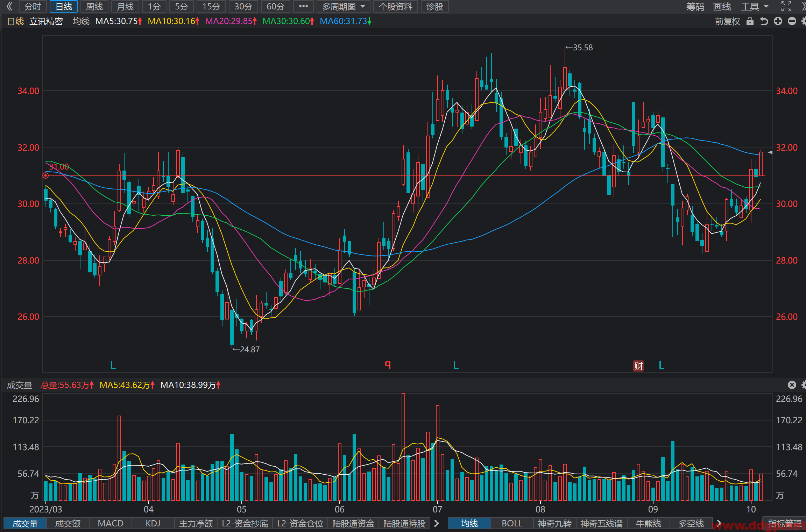
Task: Click the fullscreen expand icon
Action: (786, 6)
